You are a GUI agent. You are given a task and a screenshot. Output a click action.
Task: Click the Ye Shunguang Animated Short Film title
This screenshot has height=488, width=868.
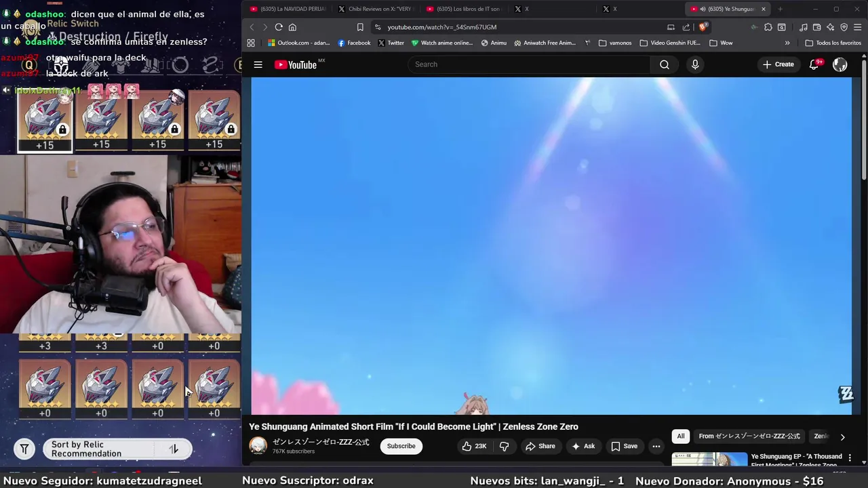[414, 426]
